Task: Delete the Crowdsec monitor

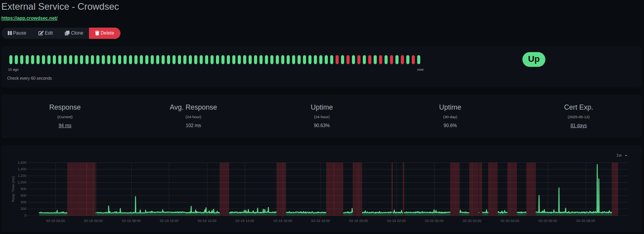Action: tap(104, 33)
